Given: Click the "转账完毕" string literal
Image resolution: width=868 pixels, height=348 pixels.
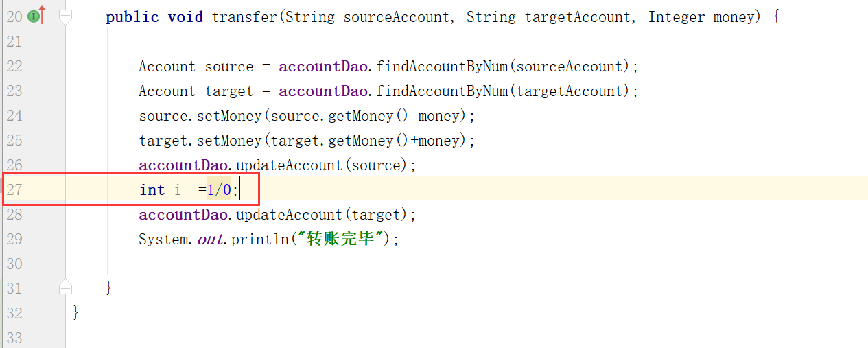Looking at the screenshot, I should (x=342, y=240).
